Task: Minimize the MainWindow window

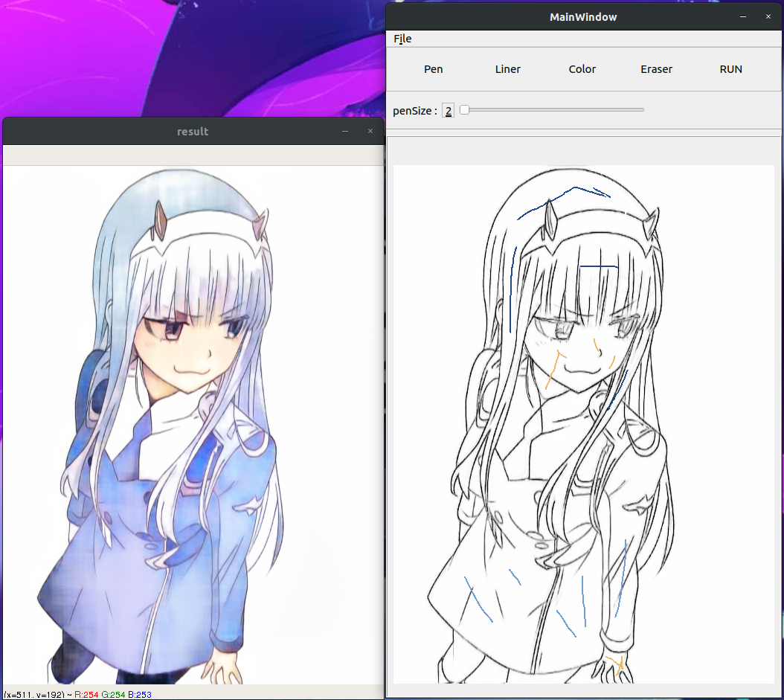Action: tap(743, 17)
